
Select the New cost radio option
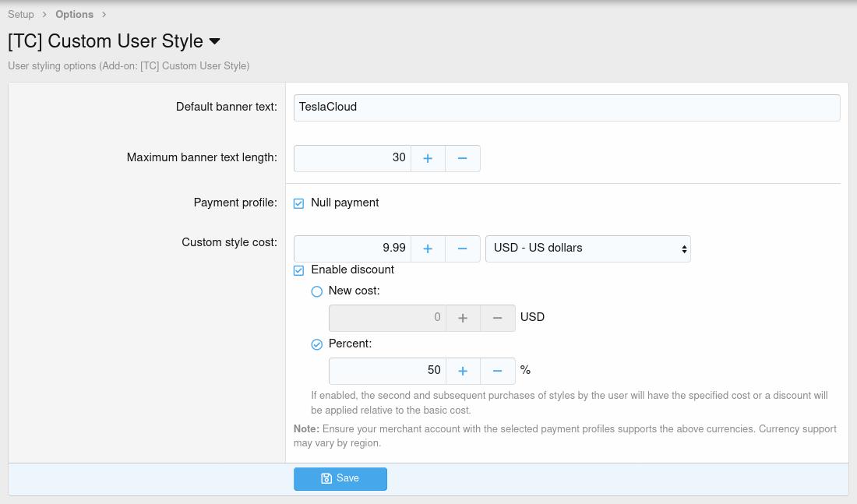click(x=316, y=291)
